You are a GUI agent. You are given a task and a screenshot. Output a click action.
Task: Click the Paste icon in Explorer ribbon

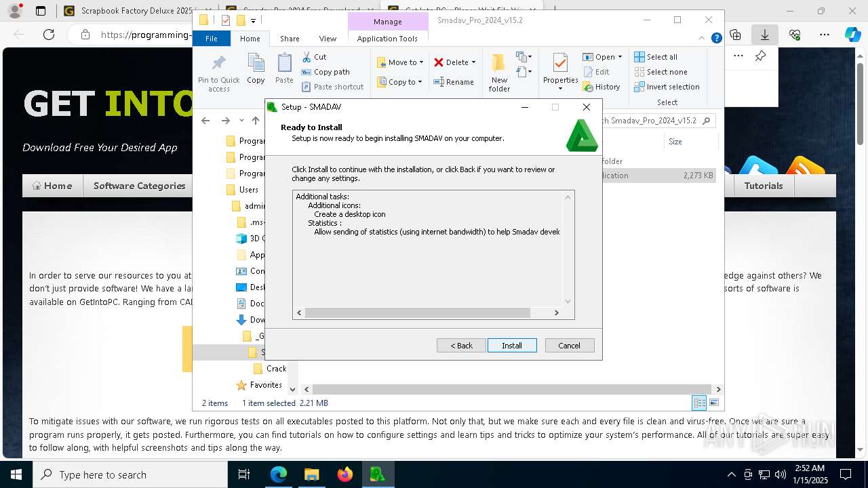coord(284,69)
